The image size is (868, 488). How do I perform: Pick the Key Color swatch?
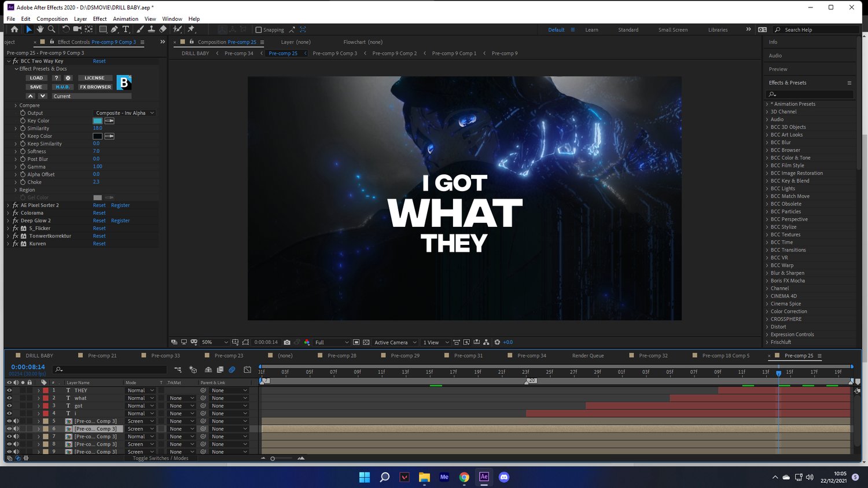point(98,120)
